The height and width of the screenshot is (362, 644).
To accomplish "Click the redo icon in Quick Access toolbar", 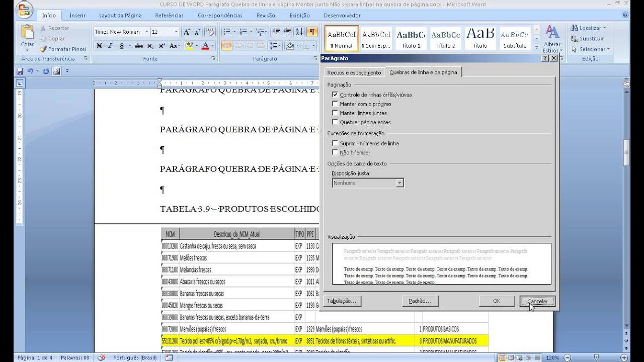I will pyautogui.click(x=46, y=71).
